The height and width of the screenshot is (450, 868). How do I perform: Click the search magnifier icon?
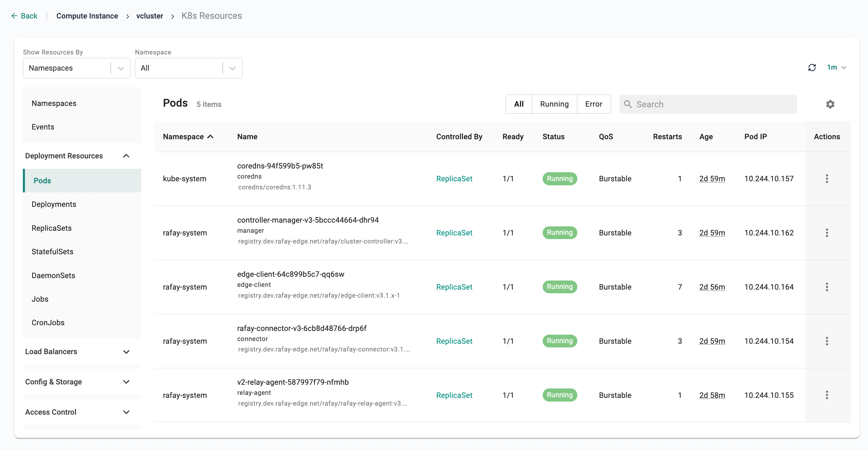[x=628, y=104]
